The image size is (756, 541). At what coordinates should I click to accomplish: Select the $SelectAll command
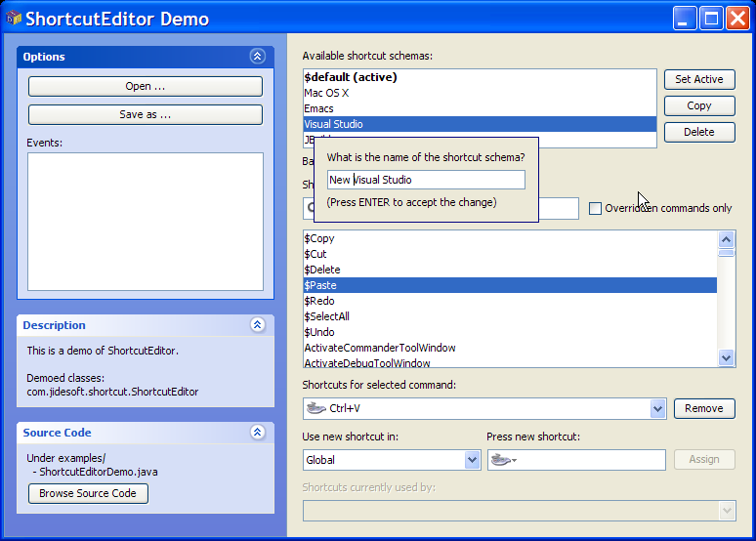pyautogui.click(x=510, y=316)
